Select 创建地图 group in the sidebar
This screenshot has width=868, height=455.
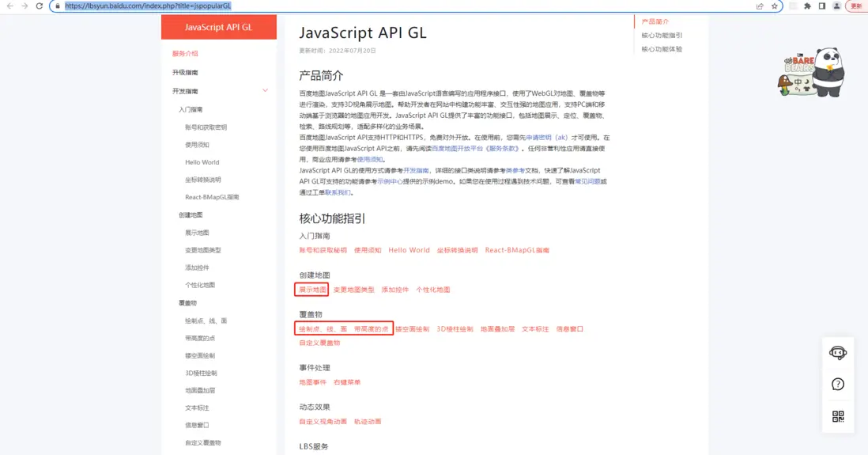(x=191, y=215)
